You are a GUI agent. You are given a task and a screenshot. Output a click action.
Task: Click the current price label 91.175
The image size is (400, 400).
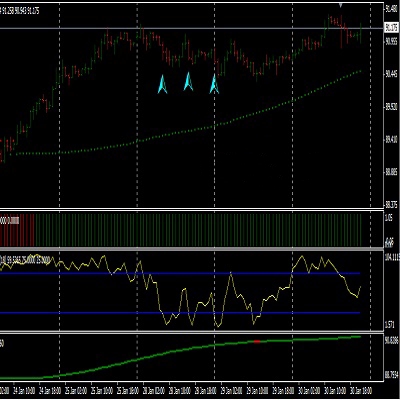click(x=391, y=28)
